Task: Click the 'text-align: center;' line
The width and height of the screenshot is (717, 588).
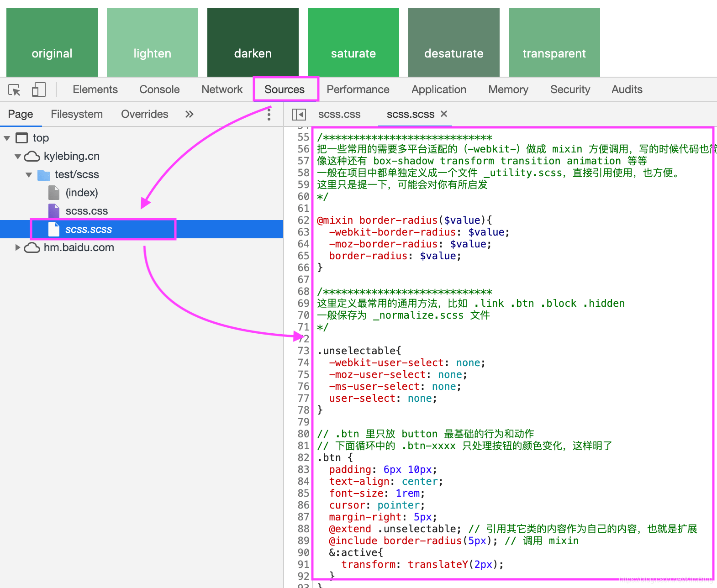Action: [386, 481]
